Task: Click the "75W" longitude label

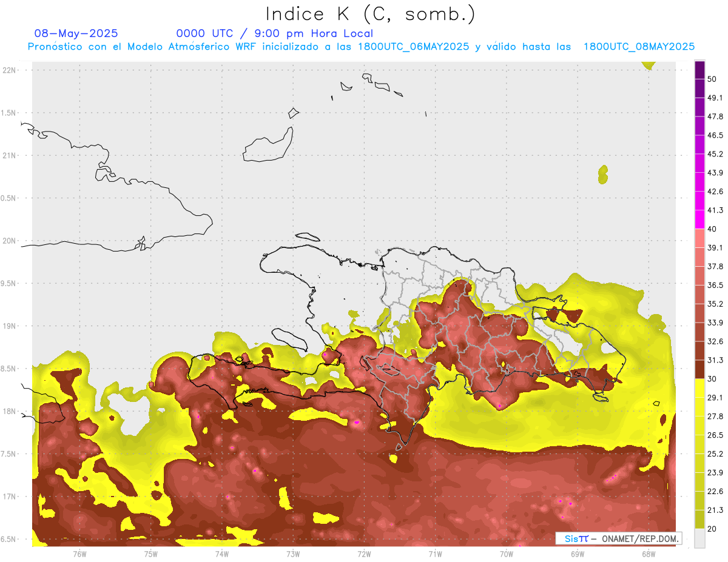Action: tap(151, 554)
